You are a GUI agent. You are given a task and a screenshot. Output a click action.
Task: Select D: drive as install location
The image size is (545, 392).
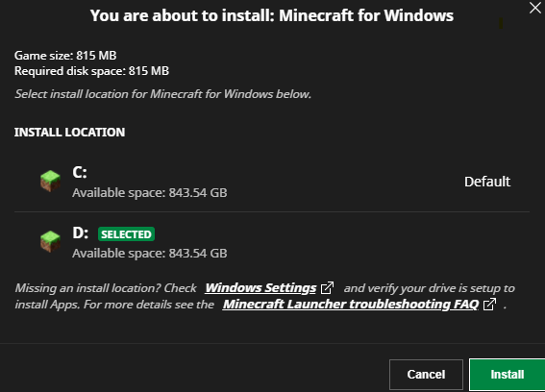point(272,242)
